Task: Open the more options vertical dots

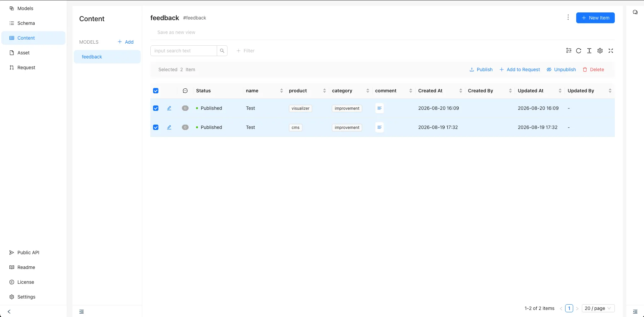Action: click(x=568, y=17)
